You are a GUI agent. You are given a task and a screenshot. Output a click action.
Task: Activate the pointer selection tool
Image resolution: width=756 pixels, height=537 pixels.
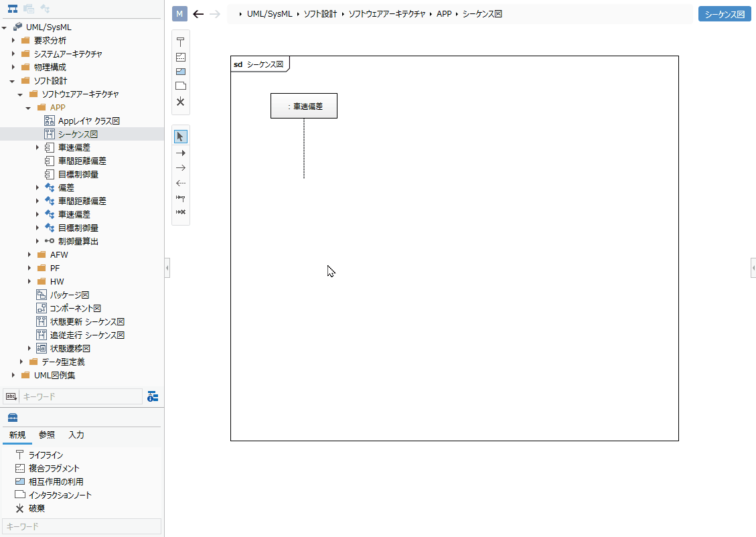click(x=181, y=137)
